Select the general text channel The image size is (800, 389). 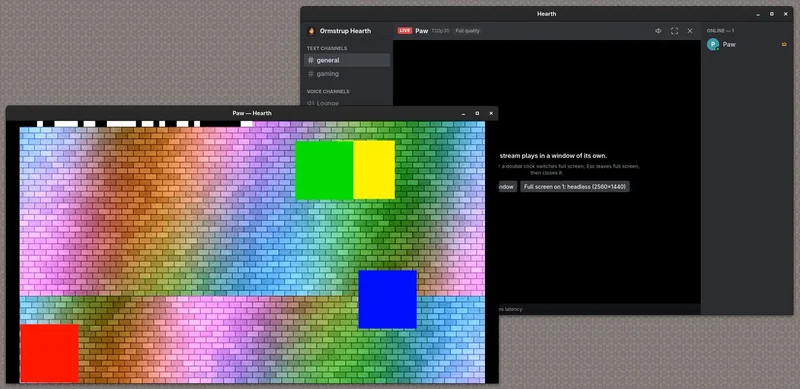[347, 60]
